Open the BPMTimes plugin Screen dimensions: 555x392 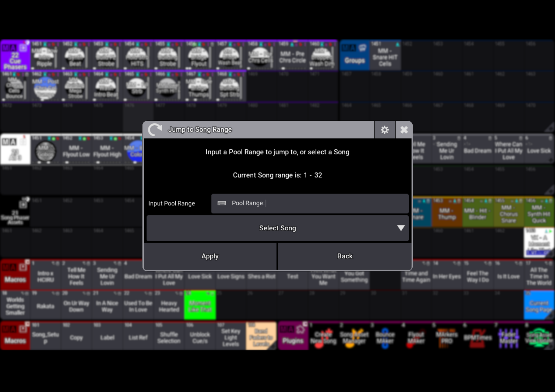click(478, 336)
